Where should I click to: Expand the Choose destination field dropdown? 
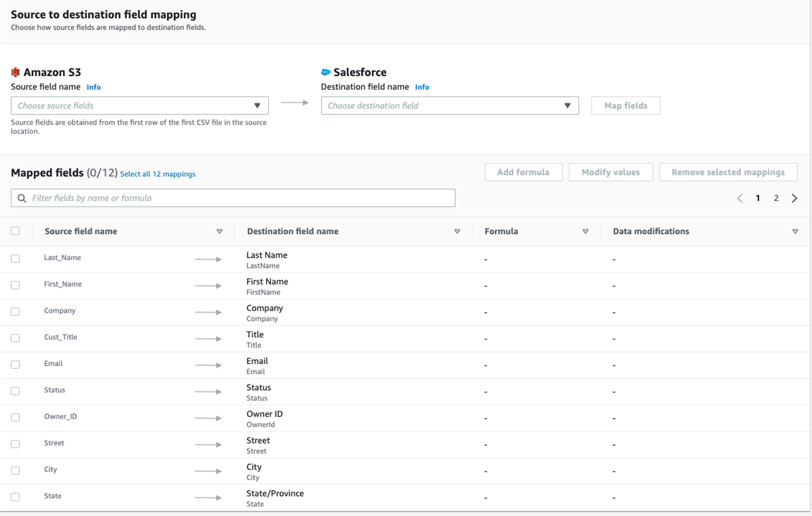[x=450, y=105]
